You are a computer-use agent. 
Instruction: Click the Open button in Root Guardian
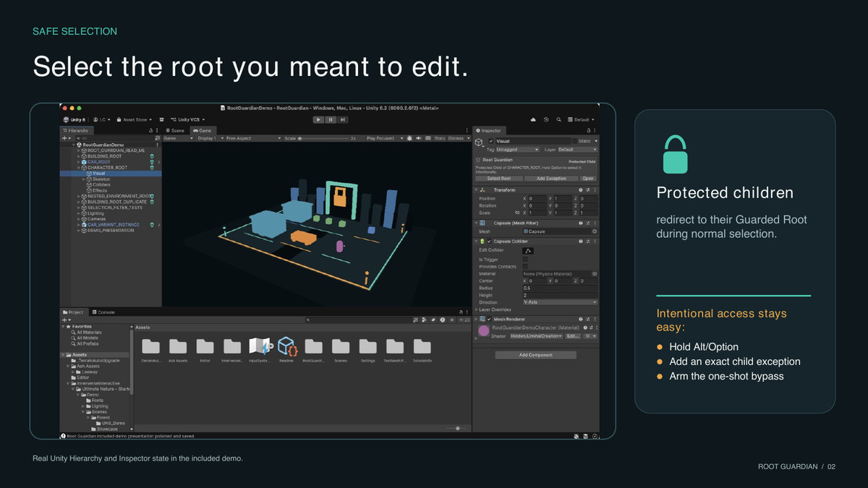click(588, 179)
